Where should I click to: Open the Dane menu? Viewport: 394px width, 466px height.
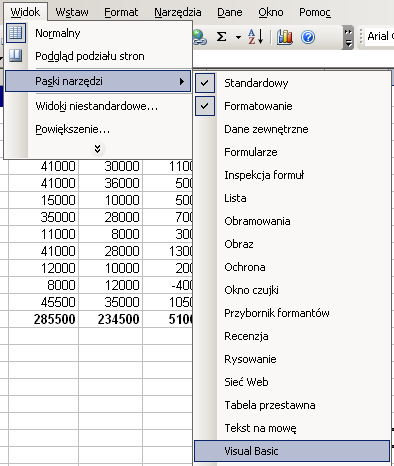[x=230, y=12]
